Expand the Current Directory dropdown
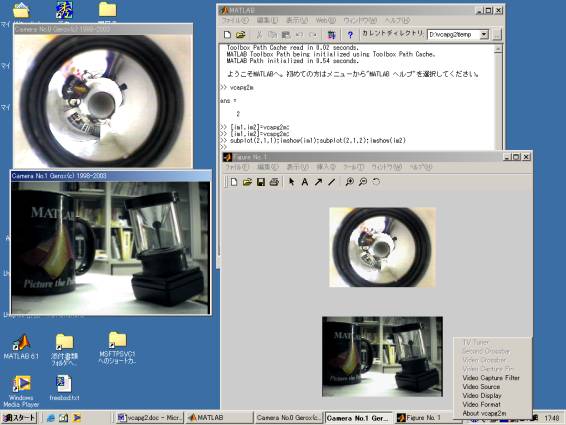Image resolution: width=566 pixels, height=425 pixels. tap(484, 34)
